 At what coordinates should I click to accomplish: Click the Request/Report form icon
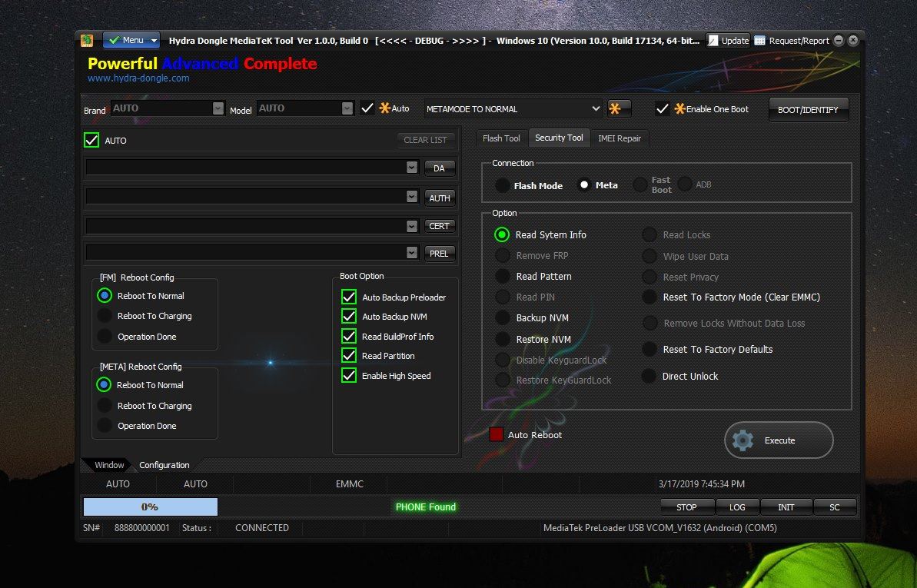(x=759, y=41)
